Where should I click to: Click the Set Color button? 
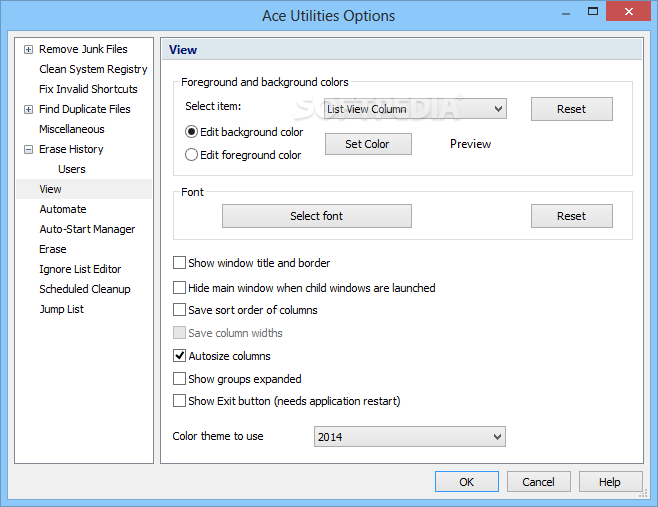point(368,144)
